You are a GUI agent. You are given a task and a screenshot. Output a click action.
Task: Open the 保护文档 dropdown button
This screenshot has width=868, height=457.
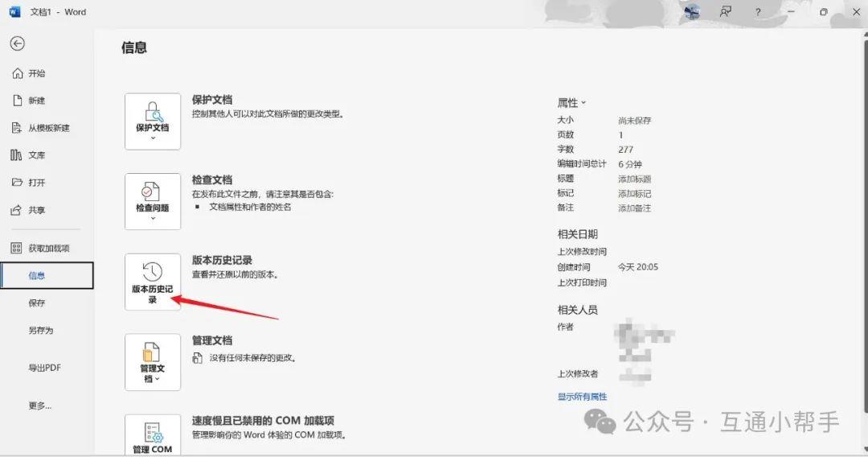point(153,121)
